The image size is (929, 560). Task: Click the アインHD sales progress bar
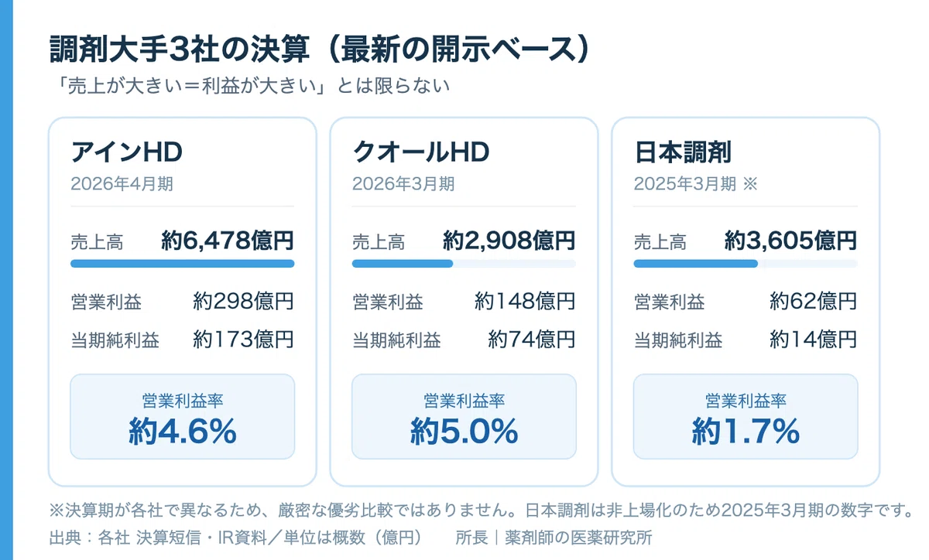183,264
